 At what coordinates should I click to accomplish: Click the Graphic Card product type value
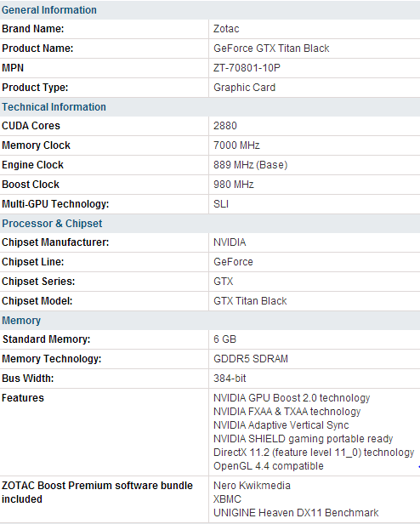click(244, 88)
